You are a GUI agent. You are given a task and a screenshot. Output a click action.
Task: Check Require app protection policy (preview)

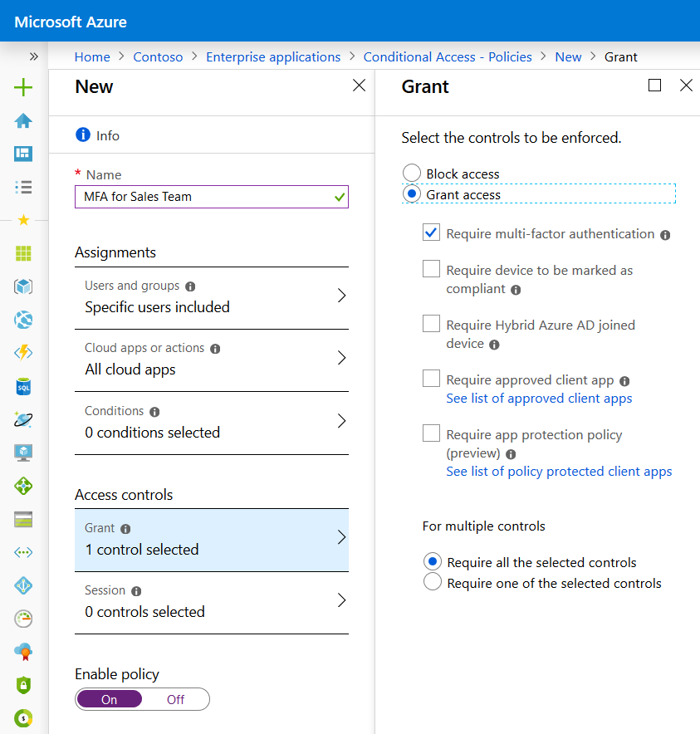[x=431, y=433]
